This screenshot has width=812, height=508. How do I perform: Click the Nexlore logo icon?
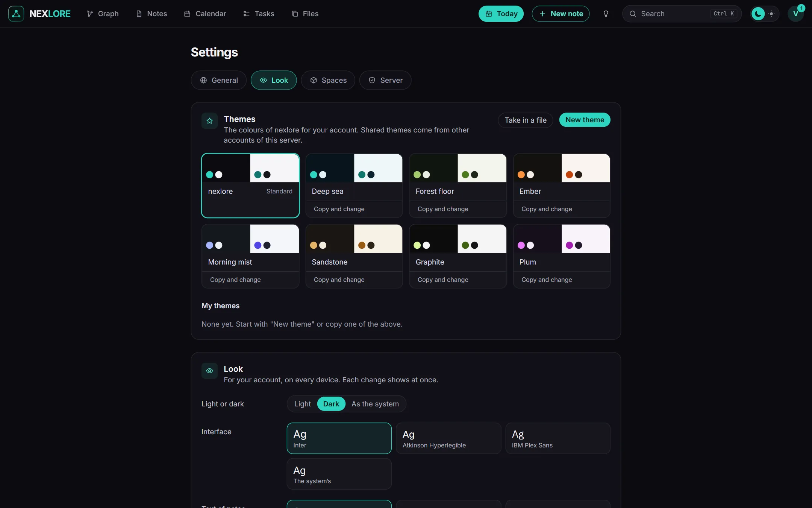(16, 14)
